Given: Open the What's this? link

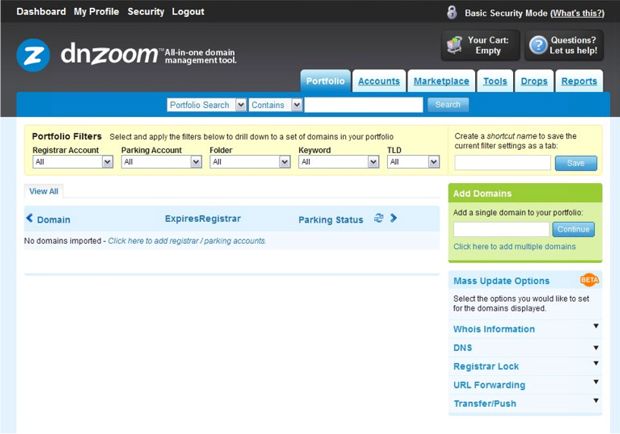Looking at the screenshot, I should tap(577, 13).
